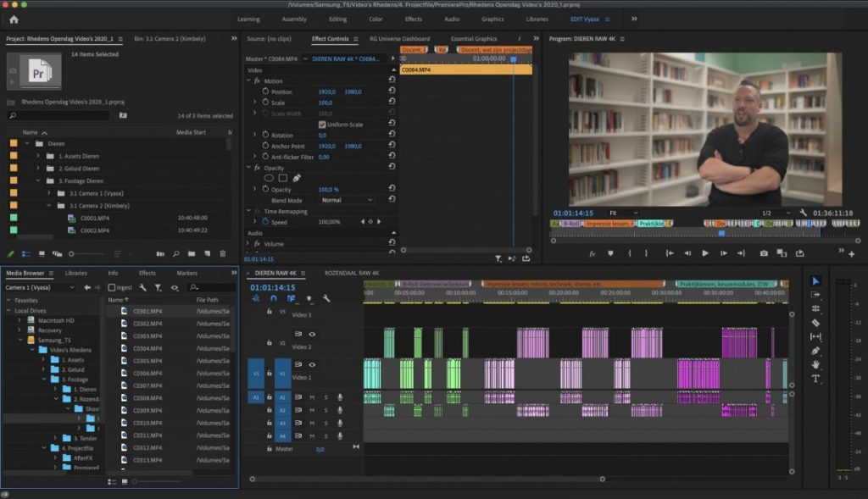868x499 pixels.
Task: Open the Blend Mode dropdown
Action: point(347,200)
